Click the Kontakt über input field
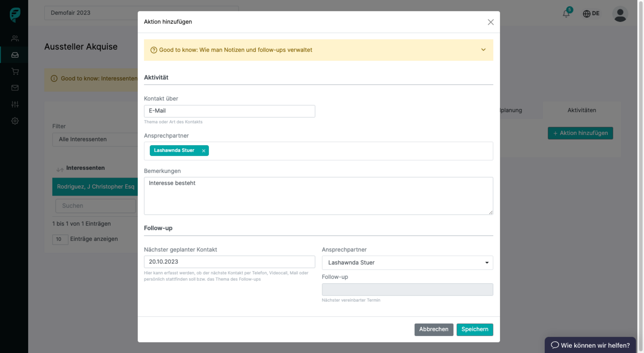644x353 pixels. [229, 111]
